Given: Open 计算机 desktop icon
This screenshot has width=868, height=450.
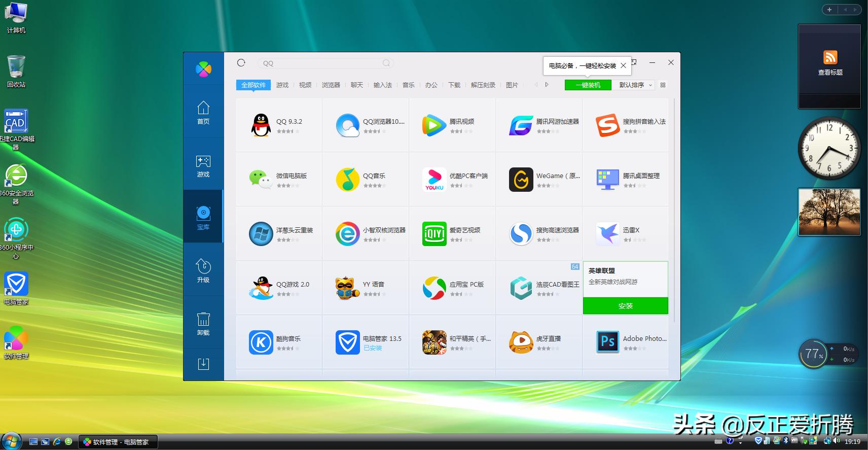Looking at the screenshot, I should click(x=16, y=18).
